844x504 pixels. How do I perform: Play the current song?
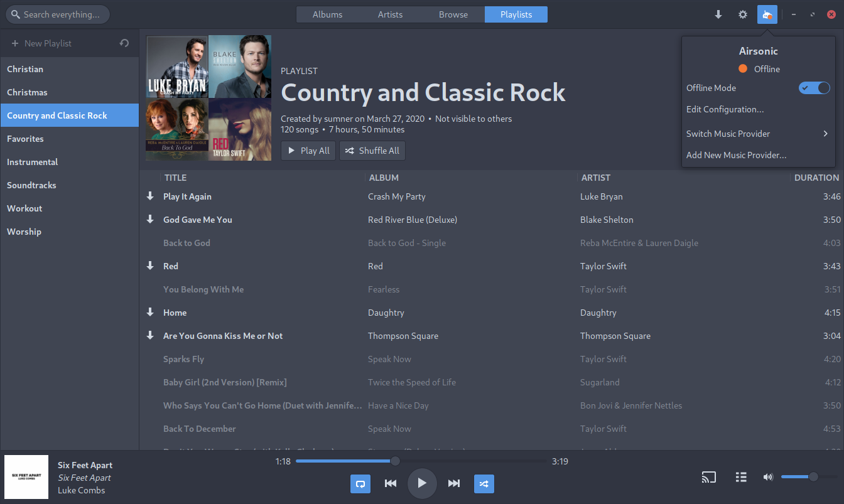[422, 483]
